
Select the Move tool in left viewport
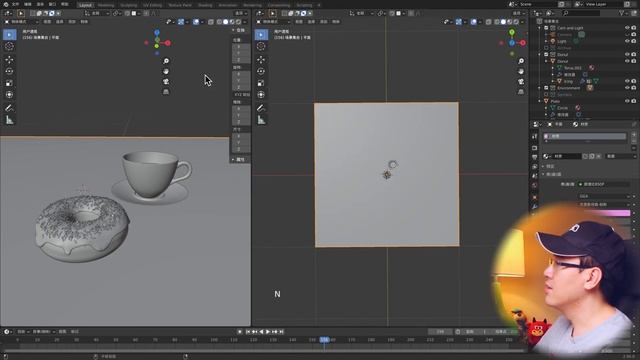(x=9, y=60)
